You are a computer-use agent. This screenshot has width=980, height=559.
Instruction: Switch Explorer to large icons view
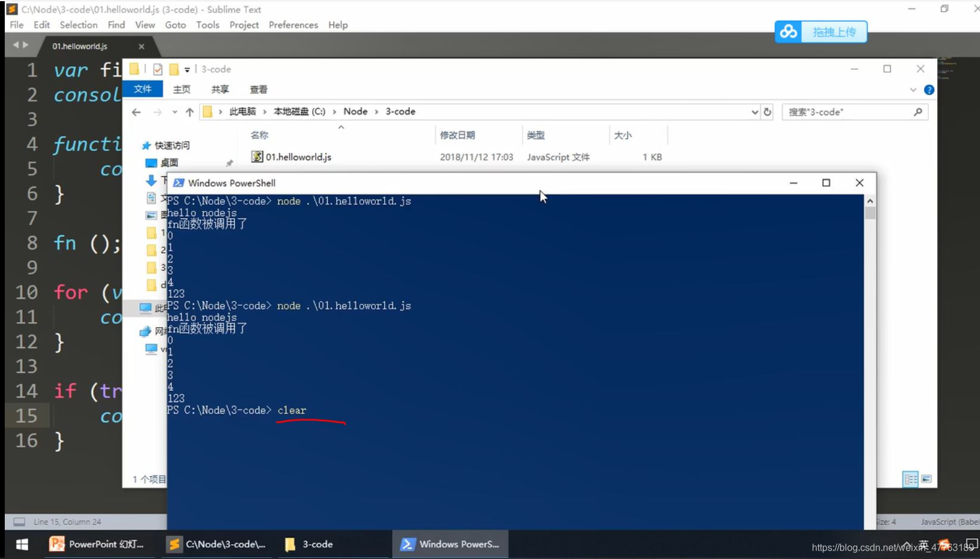click(926, 479)
